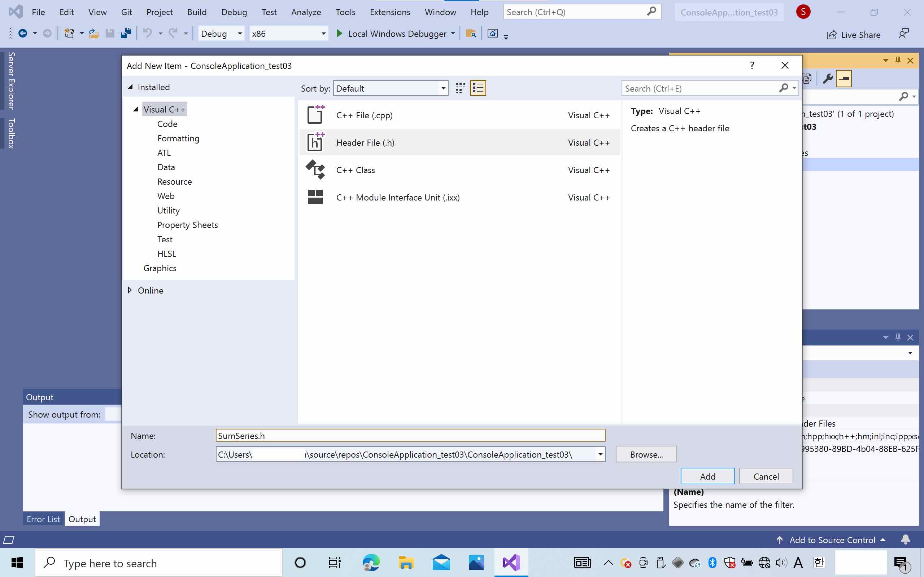Open the Build menu
Screen dimensions: 924x577
[x=197, y=12]
